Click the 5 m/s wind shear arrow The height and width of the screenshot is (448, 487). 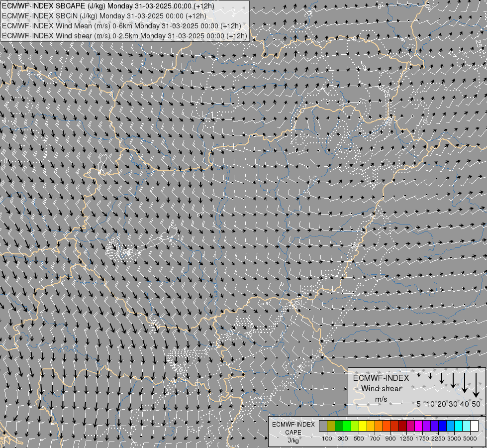coord(419,375)
